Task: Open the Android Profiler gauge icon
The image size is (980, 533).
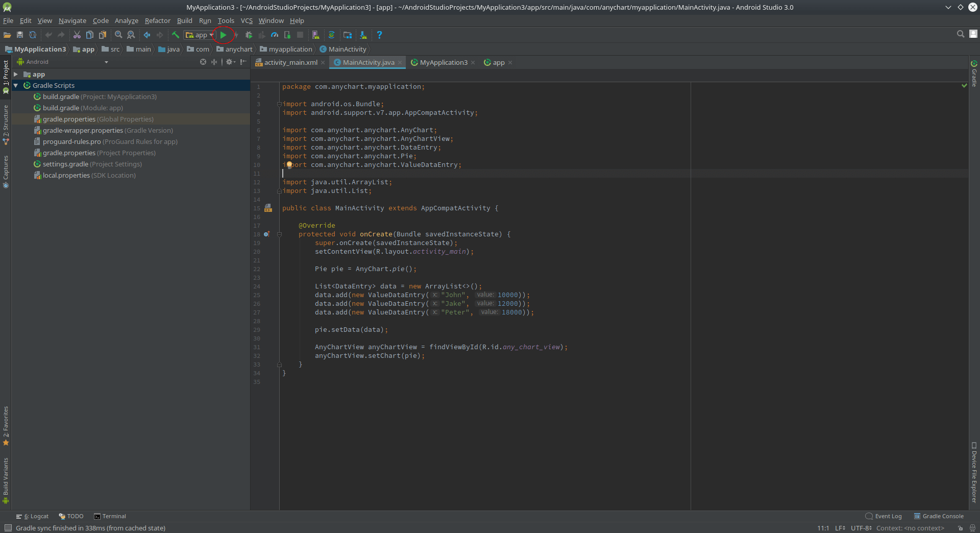Action: coord(275,35)
